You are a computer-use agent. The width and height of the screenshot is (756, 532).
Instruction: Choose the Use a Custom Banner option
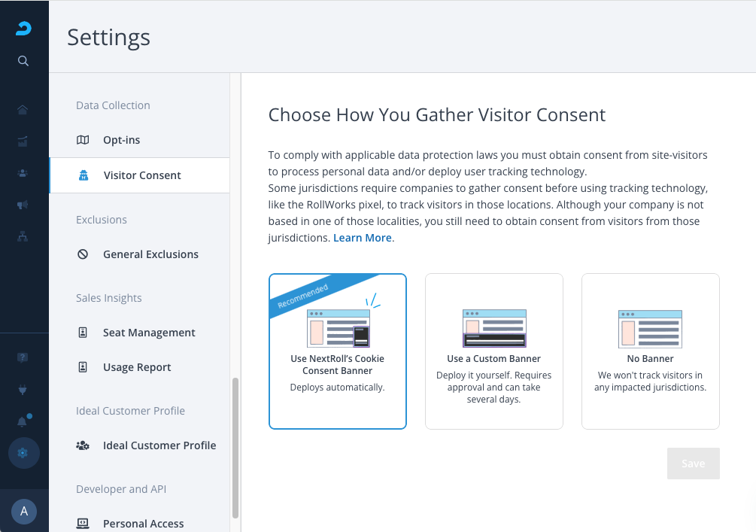tap(494, 351)
